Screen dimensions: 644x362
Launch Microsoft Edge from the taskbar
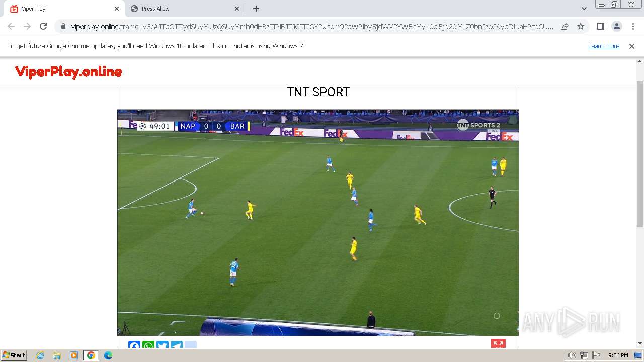108,355
